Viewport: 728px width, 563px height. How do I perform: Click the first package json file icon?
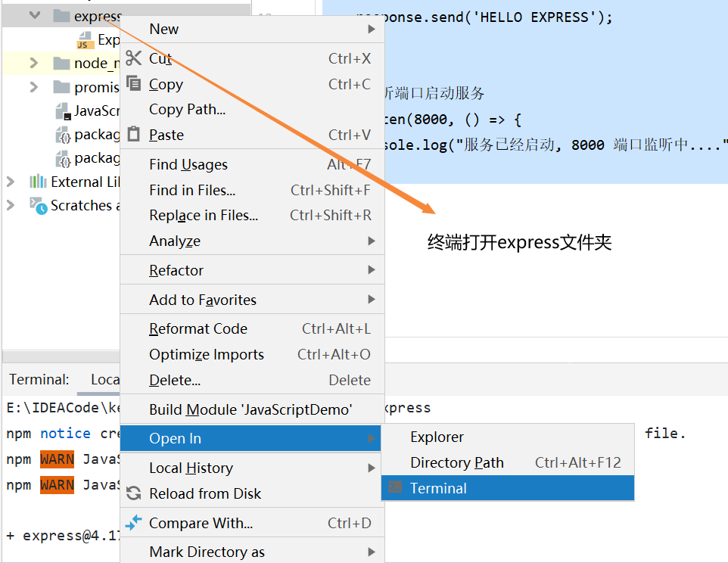pyautogui.click(x=63, y=135)
